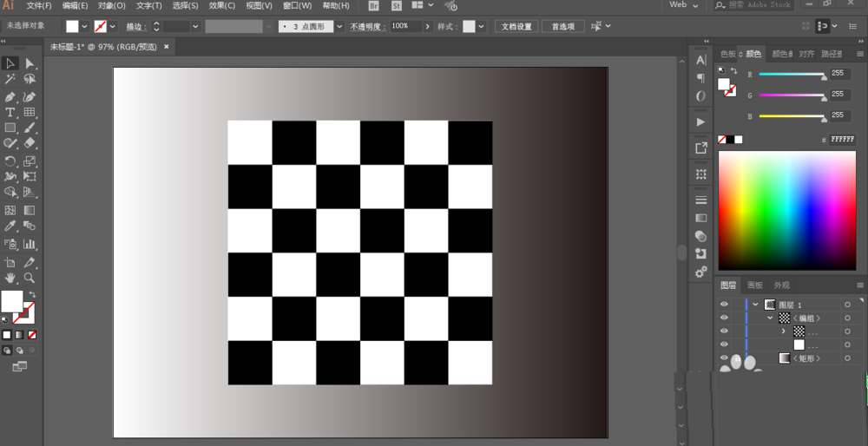Pick a color from the spectrum box
The image size is (868, 446).
pyautogui.click(x=787, y=211)
